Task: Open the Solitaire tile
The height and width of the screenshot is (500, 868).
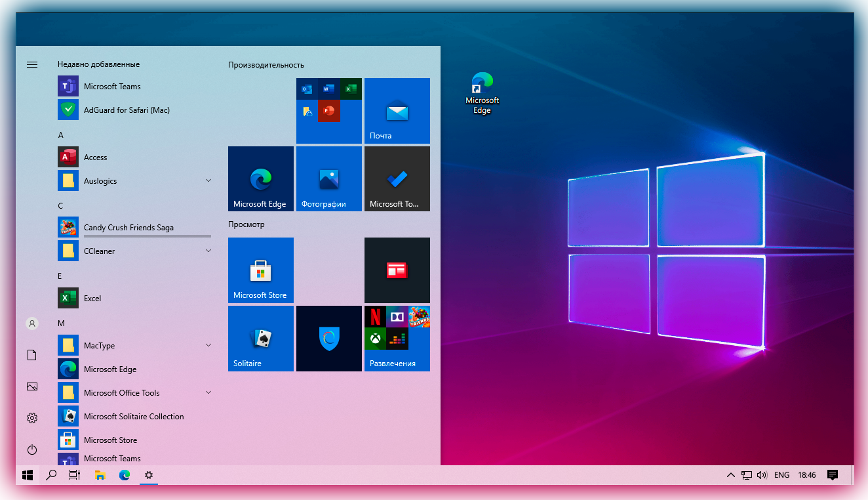Action: pos(261,339)
